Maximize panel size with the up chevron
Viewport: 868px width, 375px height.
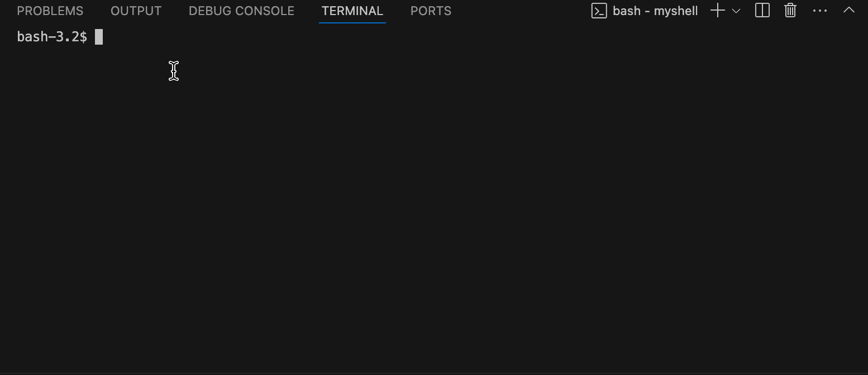click(849, 10)
